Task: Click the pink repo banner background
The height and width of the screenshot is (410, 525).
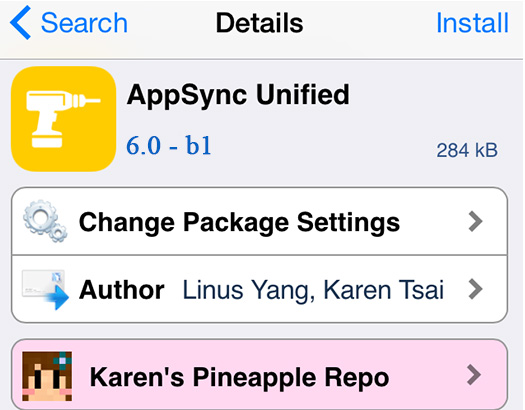Action: coord(259,375)
